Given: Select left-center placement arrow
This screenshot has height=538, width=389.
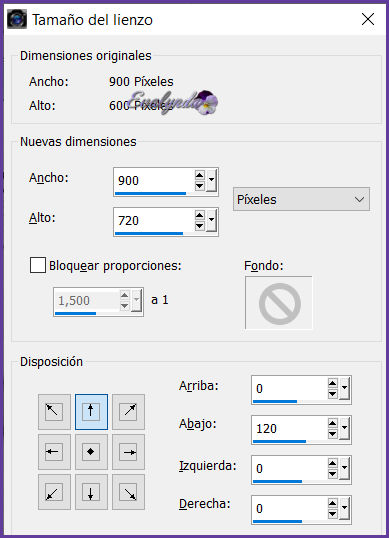Looking at the screenshot, I should 54,452.
